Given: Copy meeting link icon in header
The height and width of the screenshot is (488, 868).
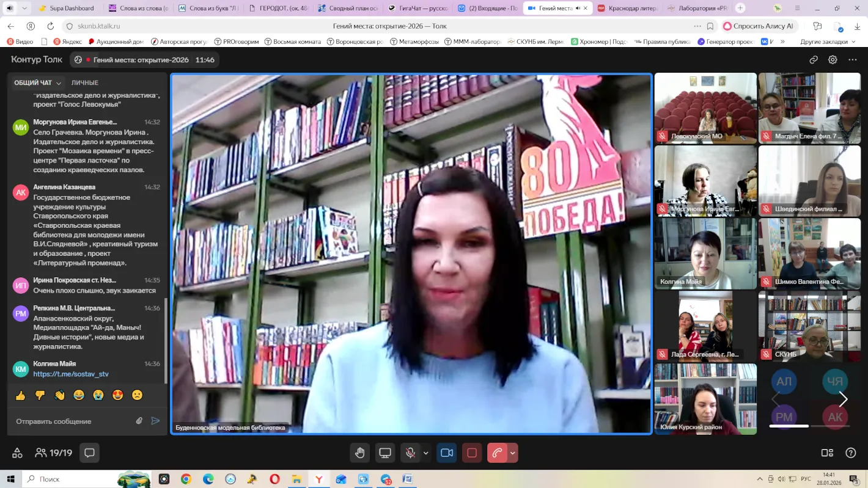Looking at the screenshot, I should 814,60.
